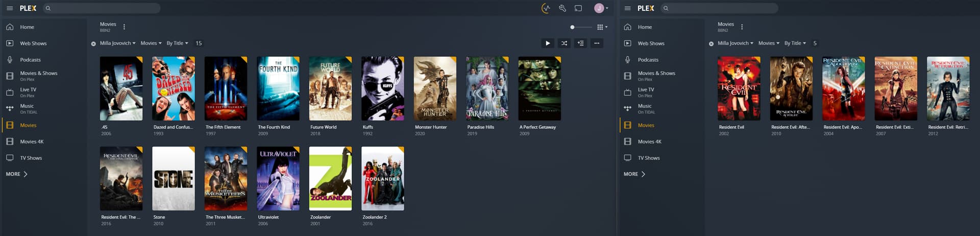Adjust the poster size slider

pyautogui.click(x=581, y=27)
